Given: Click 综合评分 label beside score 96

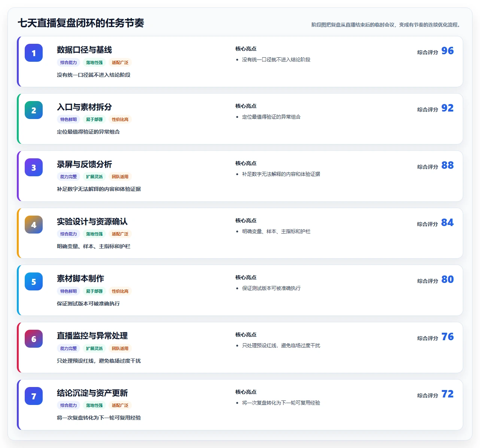Looking at the screenshot, I should click(428, 52).
